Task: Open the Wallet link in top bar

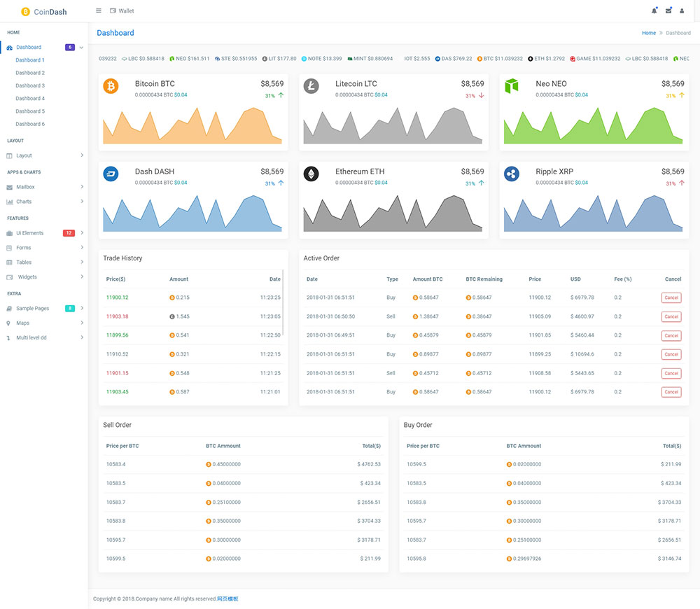Action: coord(122,10)
